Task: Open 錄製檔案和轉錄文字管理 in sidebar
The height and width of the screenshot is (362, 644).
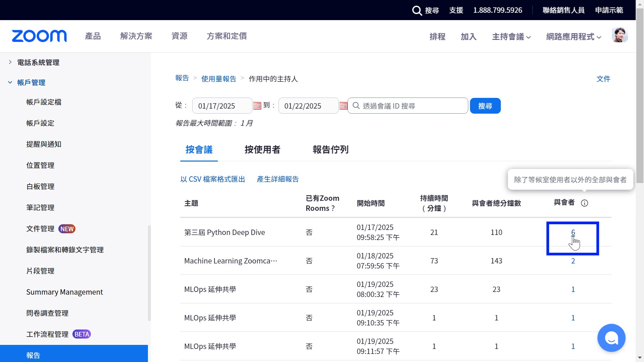Action: tap(65, 250)
